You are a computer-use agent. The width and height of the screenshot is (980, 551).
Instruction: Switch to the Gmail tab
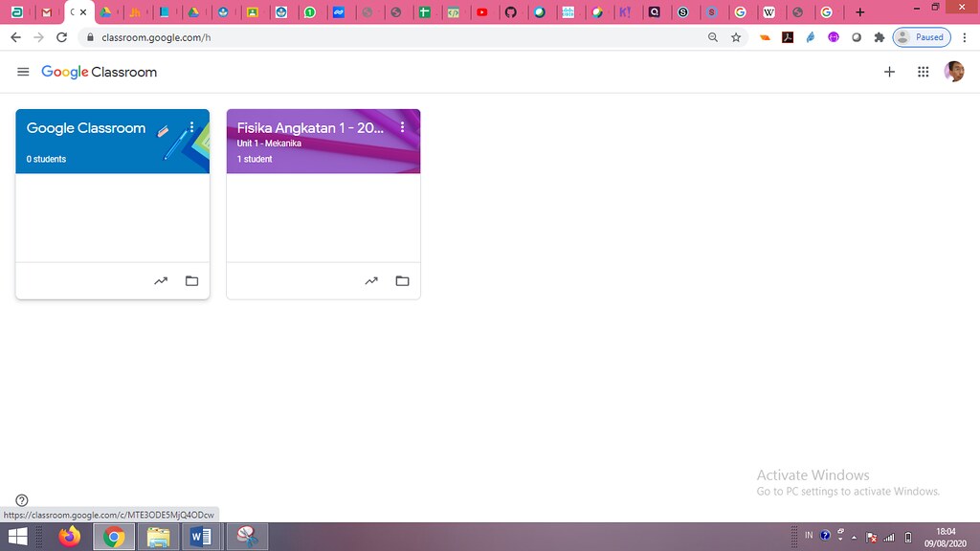pos(46,11)
